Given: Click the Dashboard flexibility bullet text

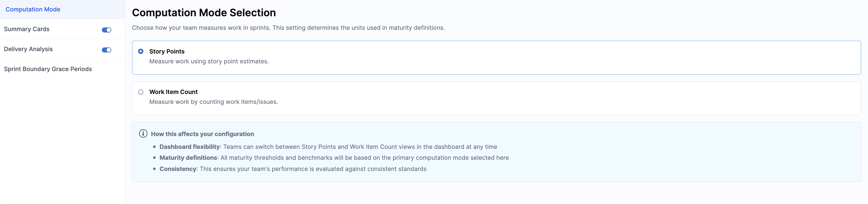Looking at the screenshot, I should click(x=328, y=147).
